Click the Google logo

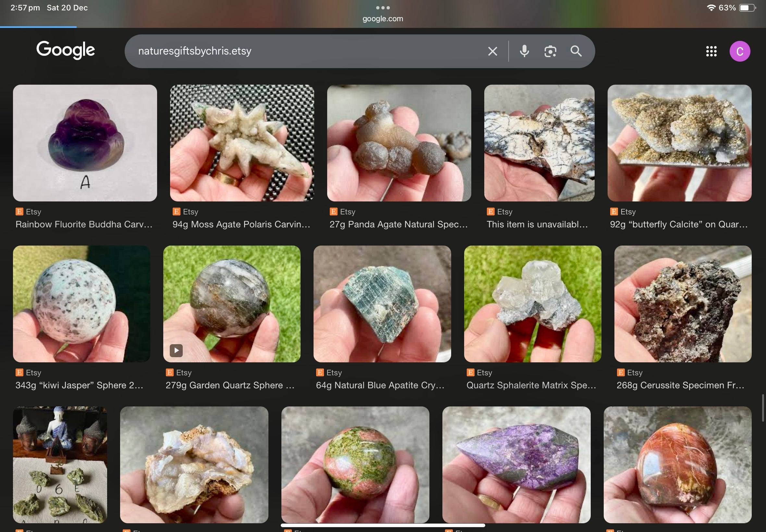(66, 50)
